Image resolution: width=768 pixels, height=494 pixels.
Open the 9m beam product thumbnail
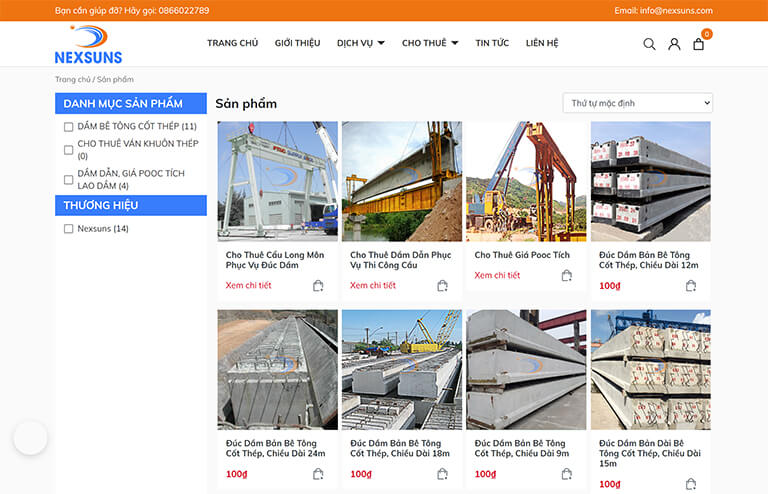[x=526, y=370]
